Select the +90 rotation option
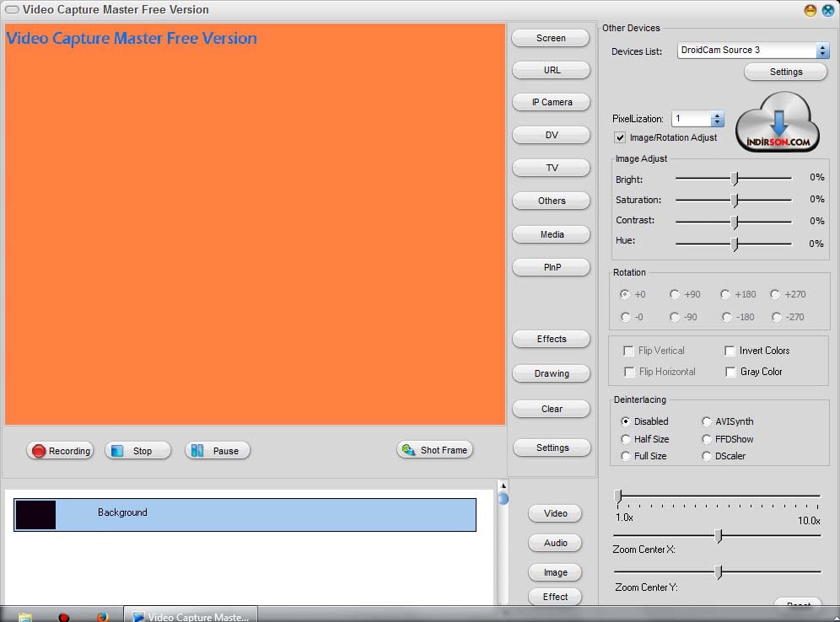 tap(675, 294)
